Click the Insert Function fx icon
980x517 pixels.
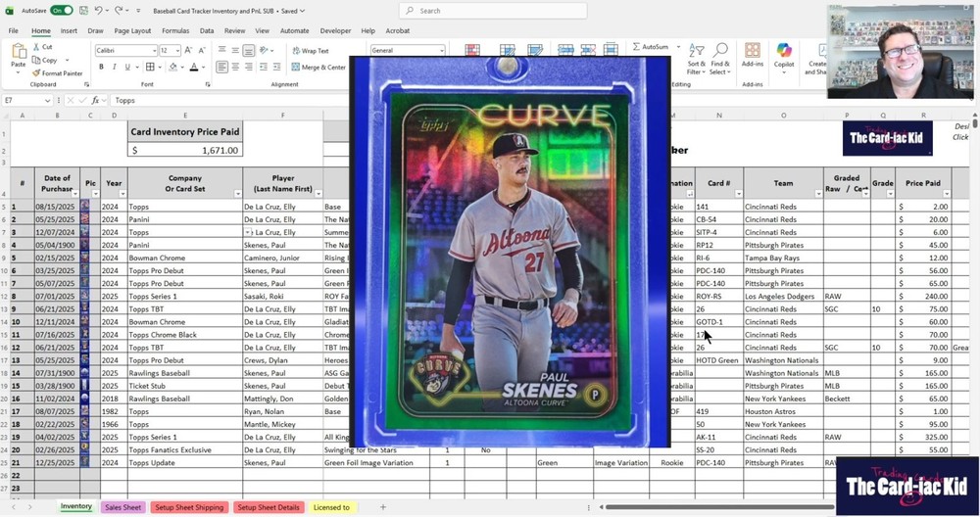click(95, 100)
